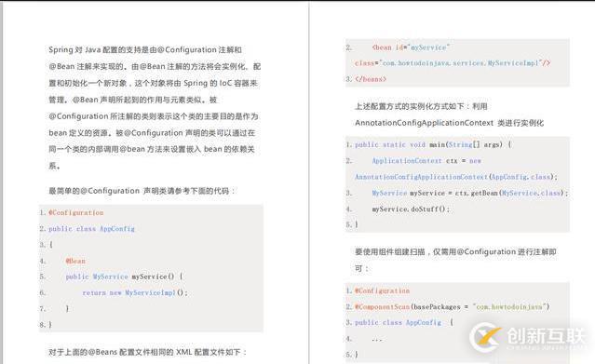595x364 pixels.
Task: Click XML line '<bean id="myService"'
Action: click(x=411, y=47)
